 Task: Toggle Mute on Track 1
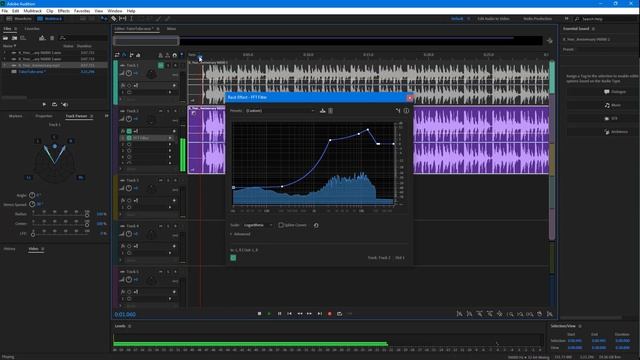coord(161,65)
